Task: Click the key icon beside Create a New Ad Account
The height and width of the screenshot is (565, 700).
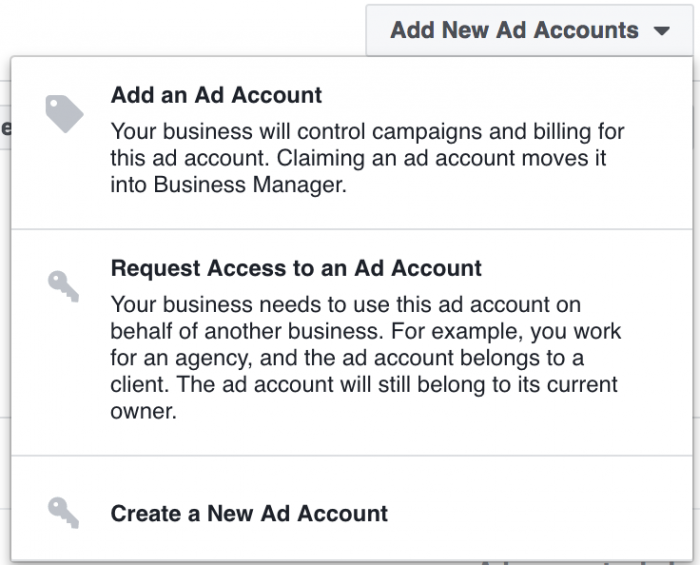Action: pos(64,513)
